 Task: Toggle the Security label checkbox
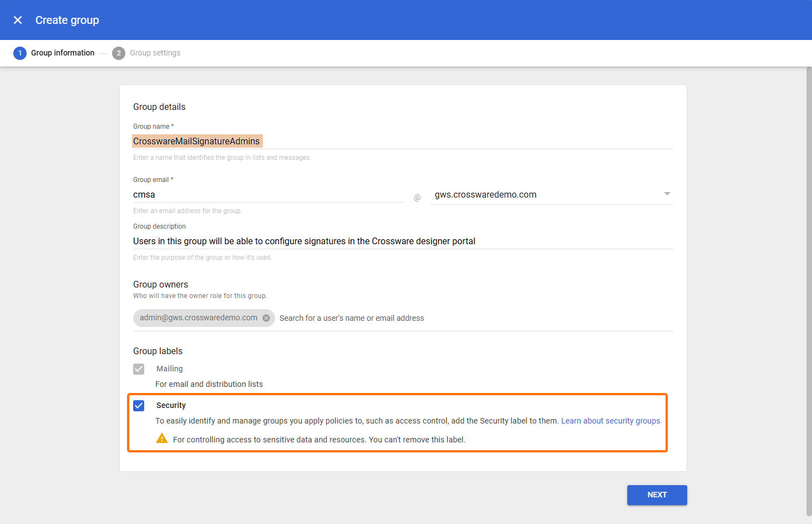pyautogui.click(x=139, y=406)
